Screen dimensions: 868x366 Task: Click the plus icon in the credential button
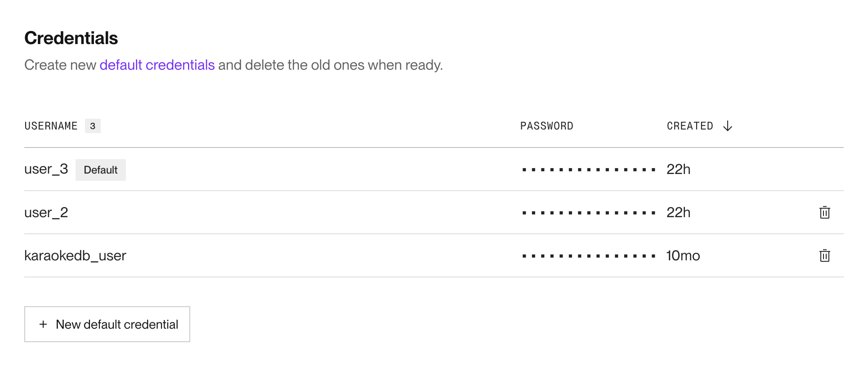pyautogui.click(x=43, y=324)
